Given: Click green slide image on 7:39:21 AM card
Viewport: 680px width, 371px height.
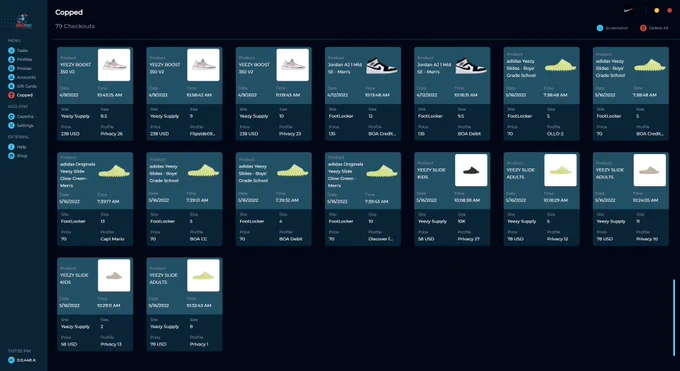Looking at the screenshot, I should tap(203, 170).
